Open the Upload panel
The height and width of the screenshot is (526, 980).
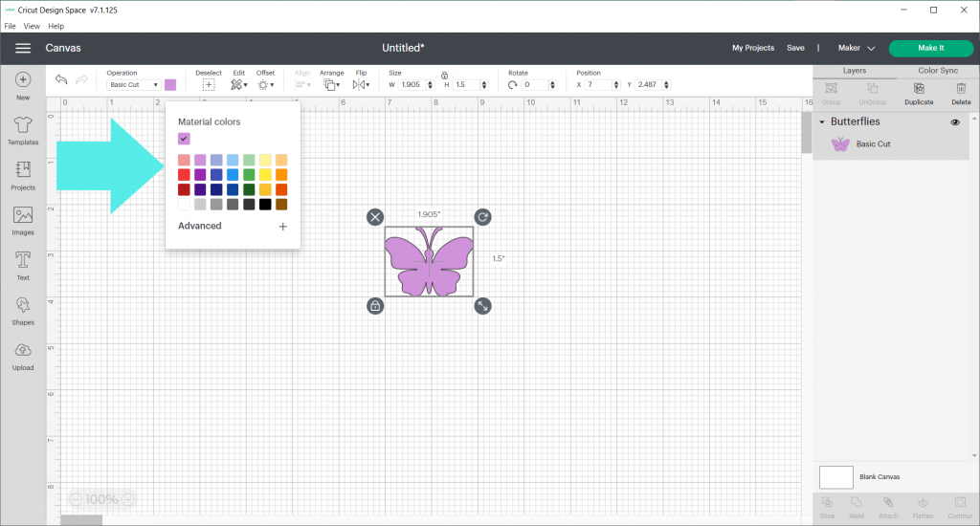[23, 350]
